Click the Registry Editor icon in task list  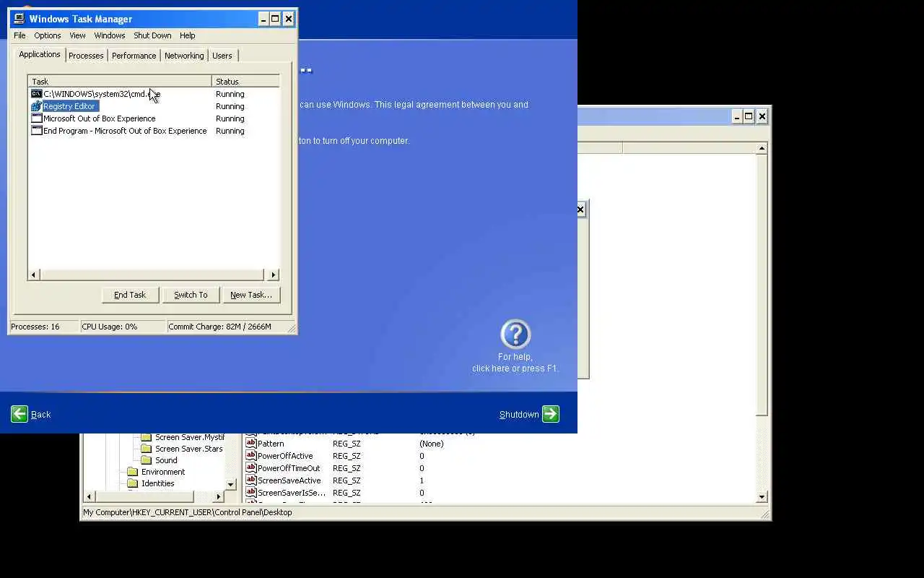pyautogui.click(x=37, y=106)
